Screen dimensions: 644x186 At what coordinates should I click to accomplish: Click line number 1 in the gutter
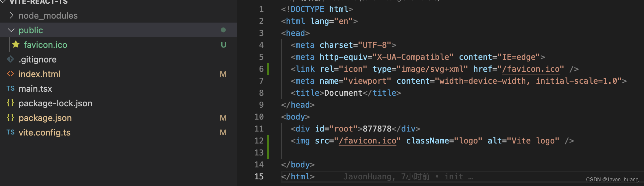[x=262, y=9]
